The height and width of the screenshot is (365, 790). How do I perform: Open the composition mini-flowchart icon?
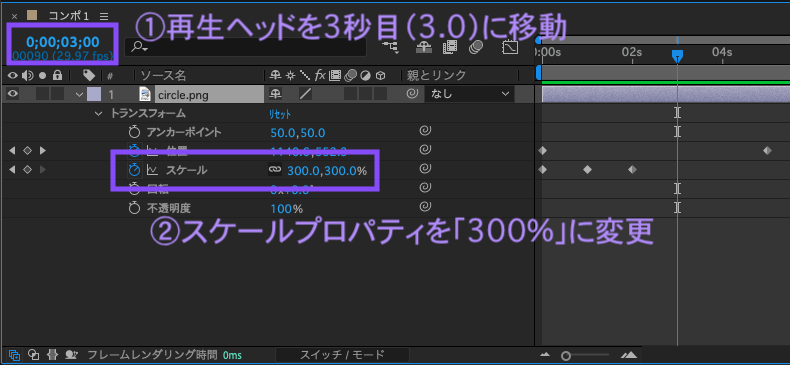[390, 47]
